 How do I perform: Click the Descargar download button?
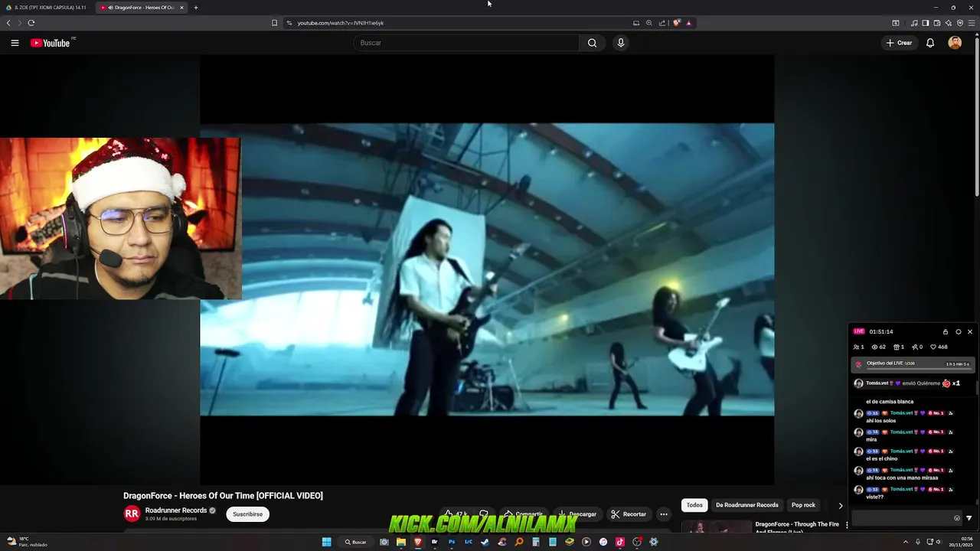click(577, 514)
